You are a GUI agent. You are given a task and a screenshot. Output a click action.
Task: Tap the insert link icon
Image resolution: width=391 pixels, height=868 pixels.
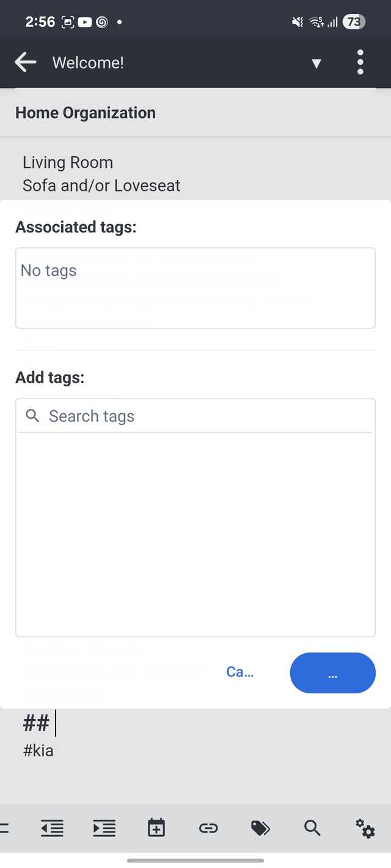point(208,828)
